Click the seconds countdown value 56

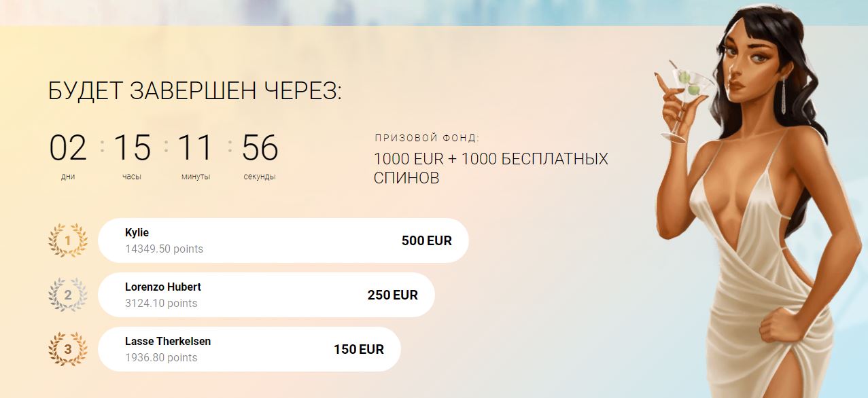260,148
